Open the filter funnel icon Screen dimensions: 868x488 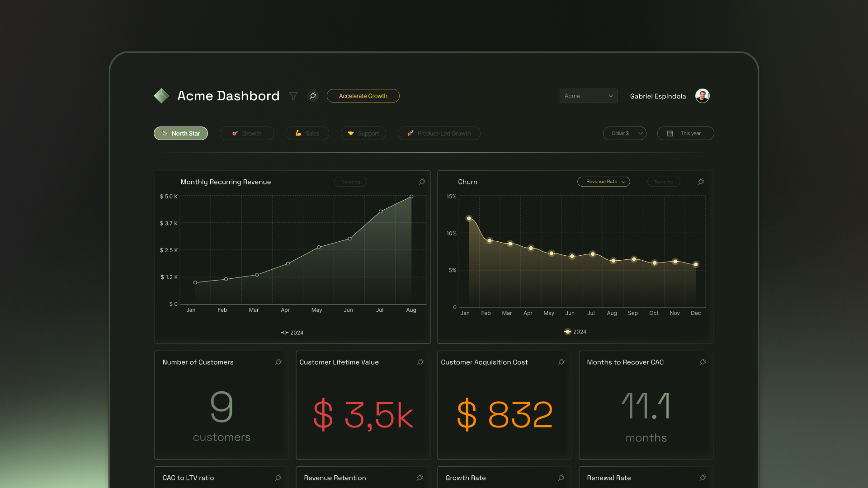(293, 96)
